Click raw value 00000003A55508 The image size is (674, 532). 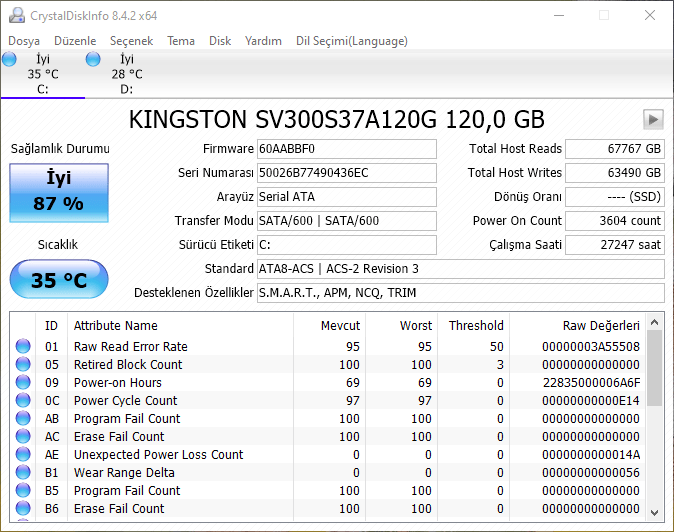pyautogui.click(x=591, y=346)
